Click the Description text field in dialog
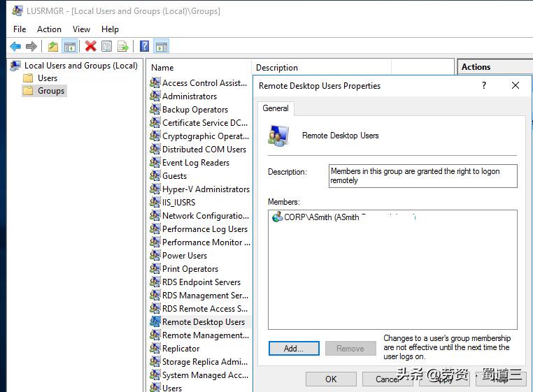Image resolution: width=533 pixels, height=392 pixels. (x=423, y=176)
